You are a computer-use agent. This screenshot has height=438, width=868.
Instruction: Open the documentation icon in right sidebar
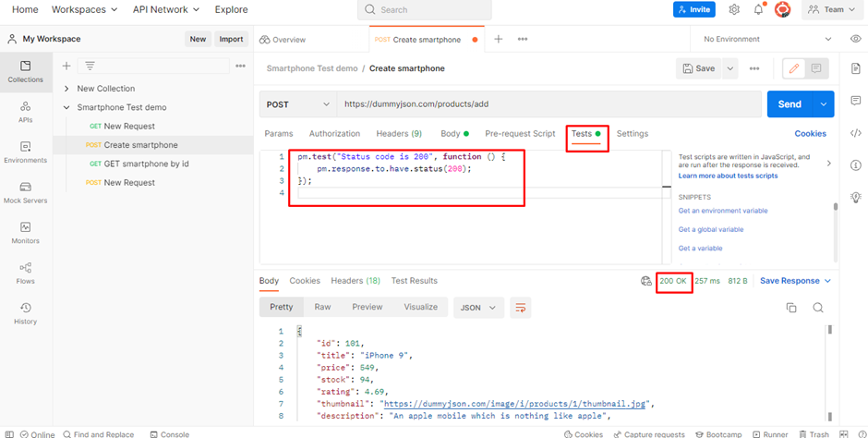[855, 68]
